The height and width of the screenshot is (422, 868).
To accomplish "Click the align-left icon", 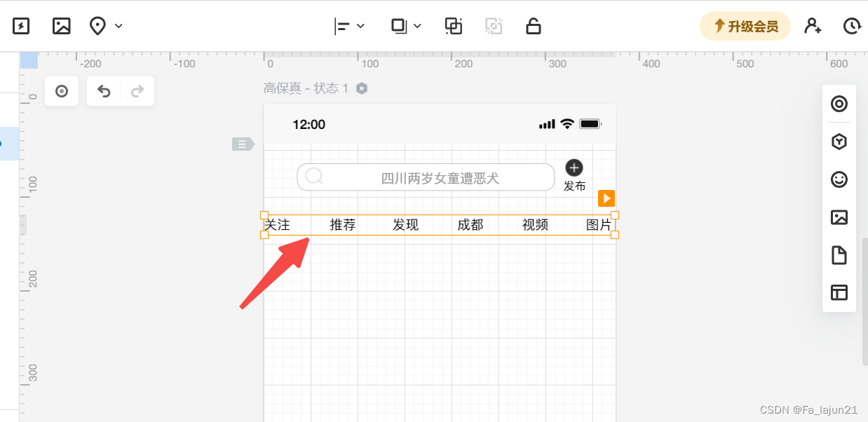I will point(342,27).
